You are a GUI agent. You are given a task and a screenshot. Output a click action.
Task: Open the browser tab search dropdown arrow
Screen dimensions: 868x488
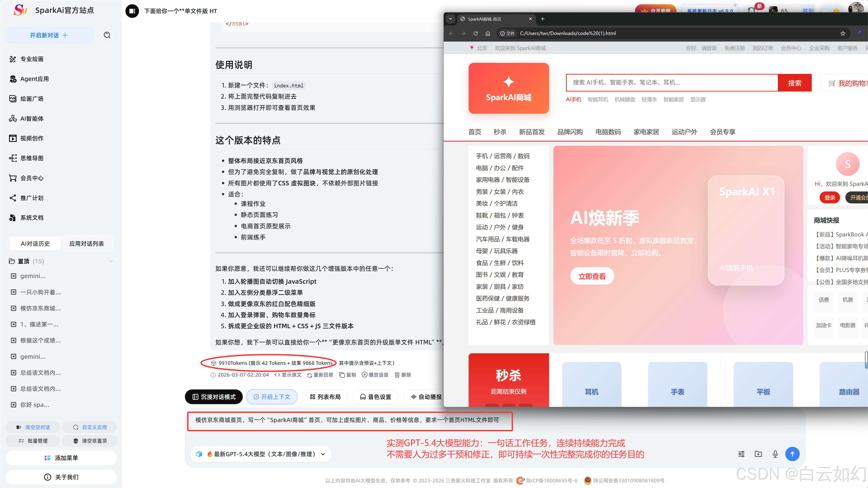451,19
